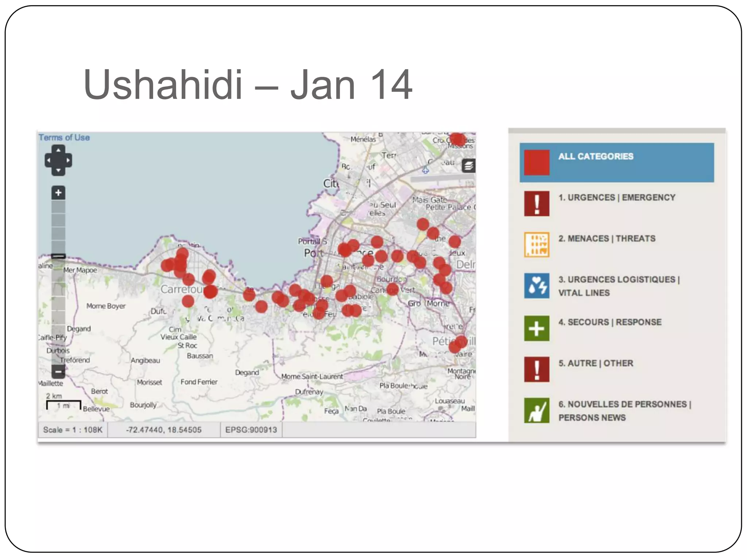Image resolution: width=747 pixels, height=560 pixels.
Task: Click the red incident dot near Pétionville
Action: [x=458, y=344]
